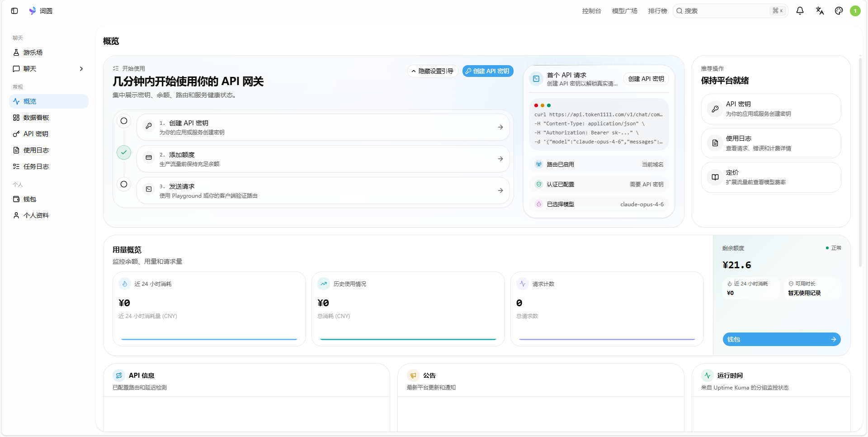Image resolution: width=868 pixels, height=437 pixels.
Task: Open the green user avatar menu
Action: pos(855,11)
